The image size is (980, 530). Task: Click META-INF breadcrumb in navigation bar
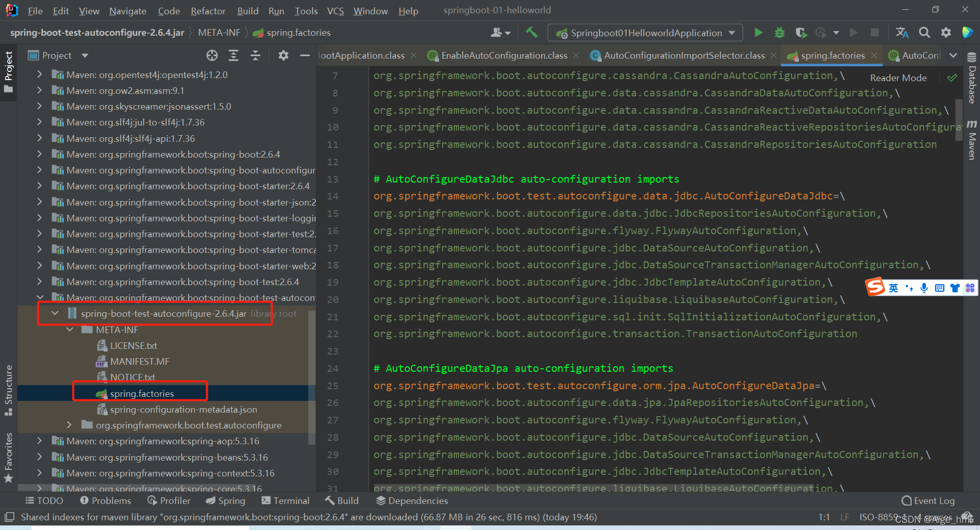pos(219,33)
